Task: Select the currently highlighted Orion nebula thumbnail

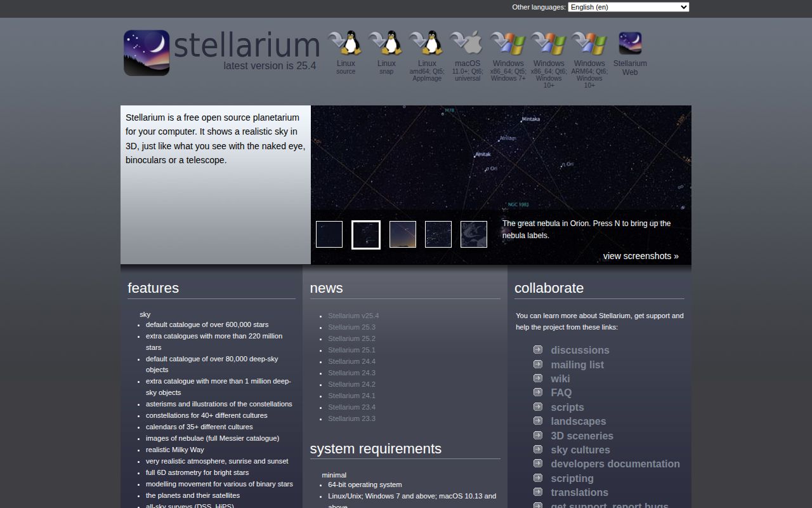Action: pos(365,234)
